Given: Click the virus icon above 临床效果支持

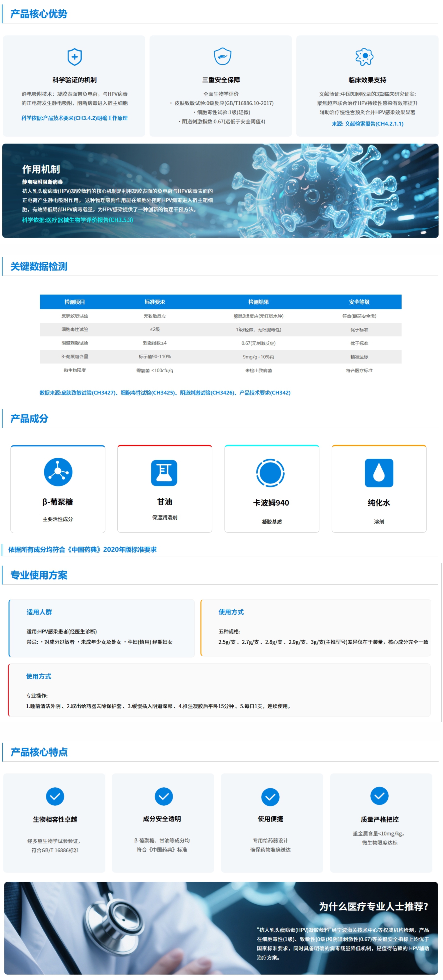Looking at the screenshot, I should point(364,57).
